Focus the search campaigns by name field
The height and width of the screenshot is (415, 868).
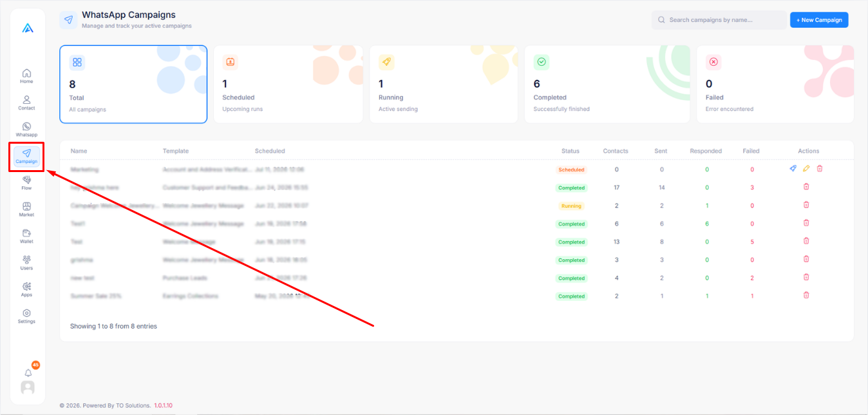click(x=719, y=20)
